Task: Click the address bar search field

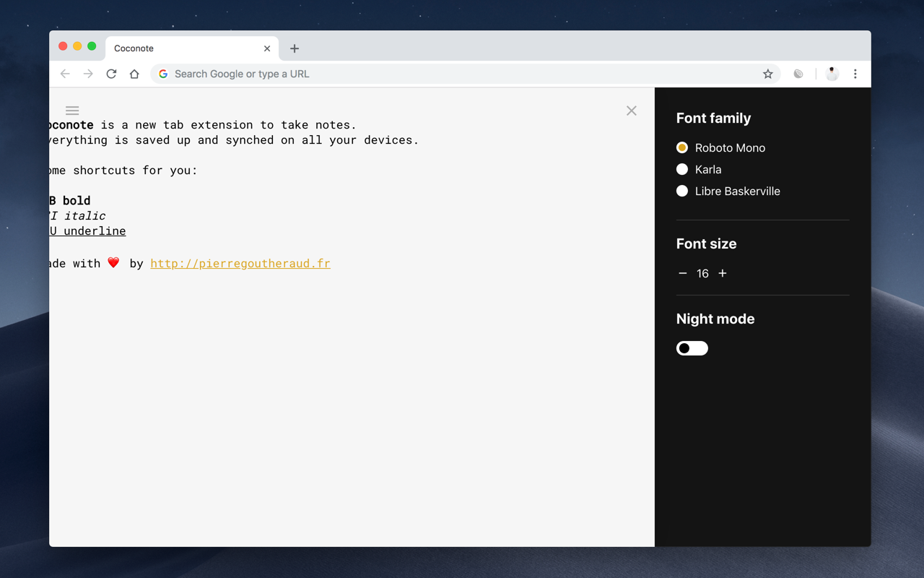Action: coord(466,74)
